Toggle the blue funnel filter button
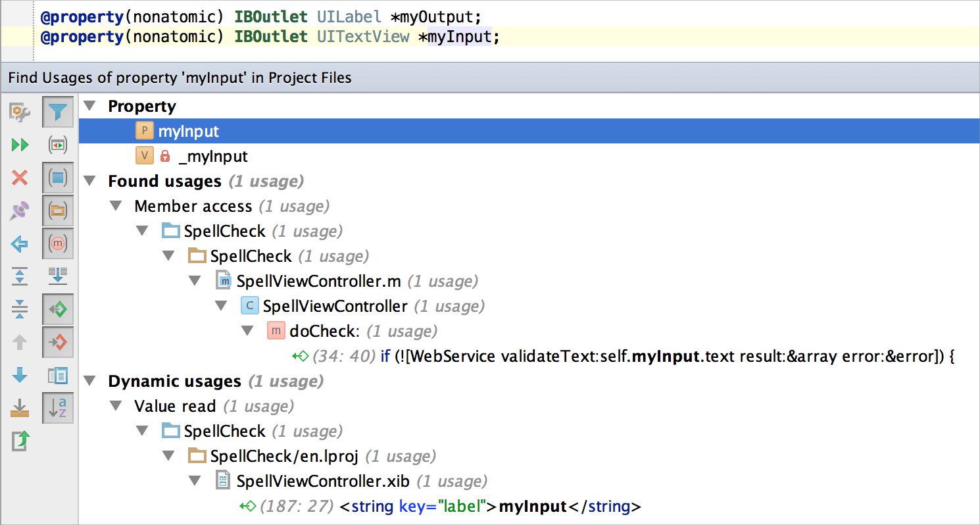980x525 pixels. coord(58,112)
